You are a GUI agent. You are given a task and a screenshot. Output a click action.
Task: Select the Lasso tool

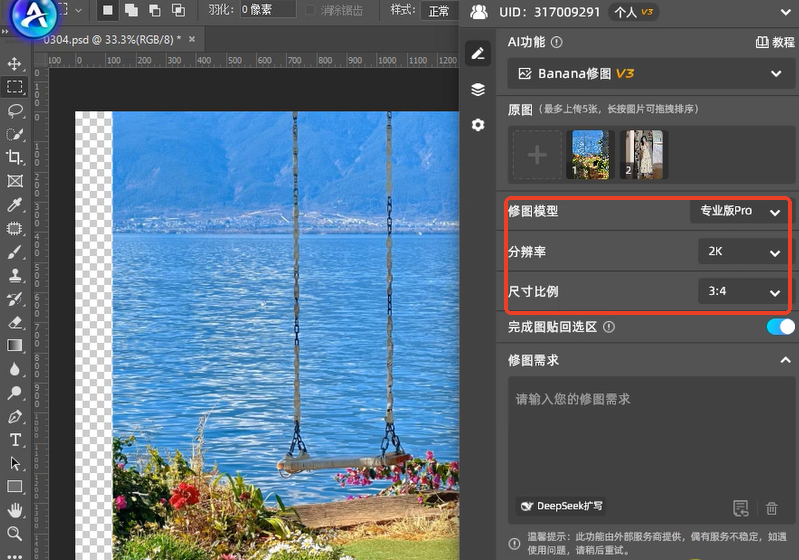pyautogui.click(x=15, y=110)
